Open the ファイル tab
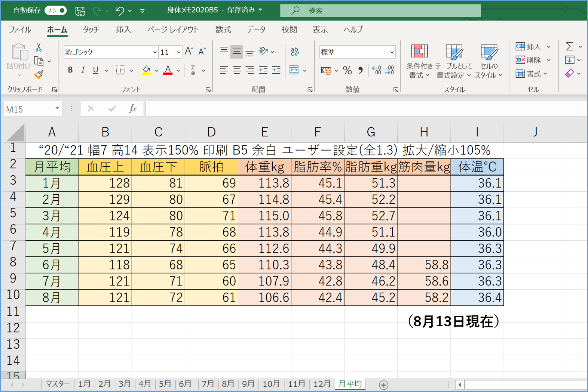This screenshot has height=392, width=588. (x=19, y=30)
